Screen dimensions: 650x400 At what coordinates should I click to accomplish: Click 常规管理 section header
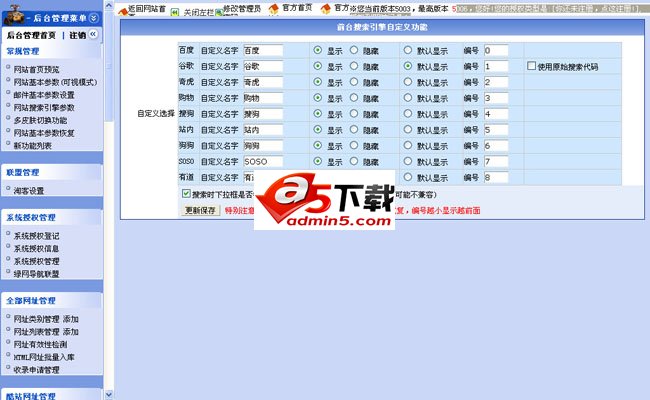click(x=23, y=51)
